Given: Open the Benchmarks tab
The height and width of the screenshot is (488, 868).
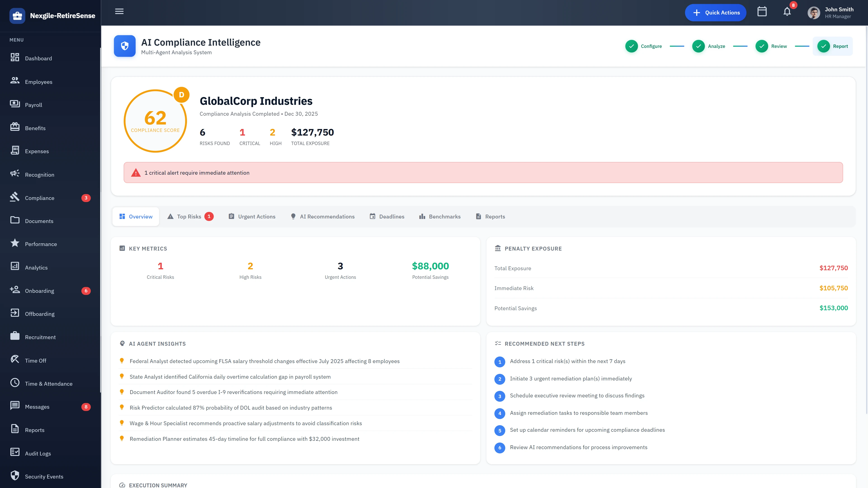Looking at the screenshot, I should click(440, 216).
